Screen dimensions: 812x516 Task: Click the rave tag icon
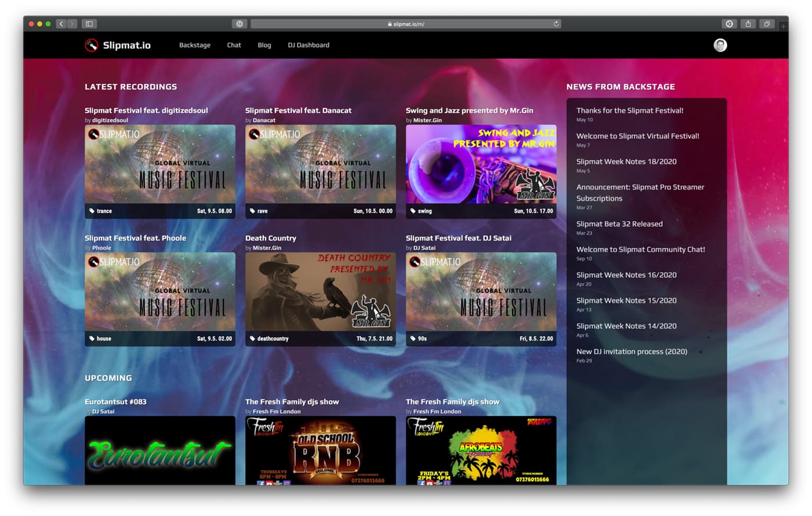(252, 211)
